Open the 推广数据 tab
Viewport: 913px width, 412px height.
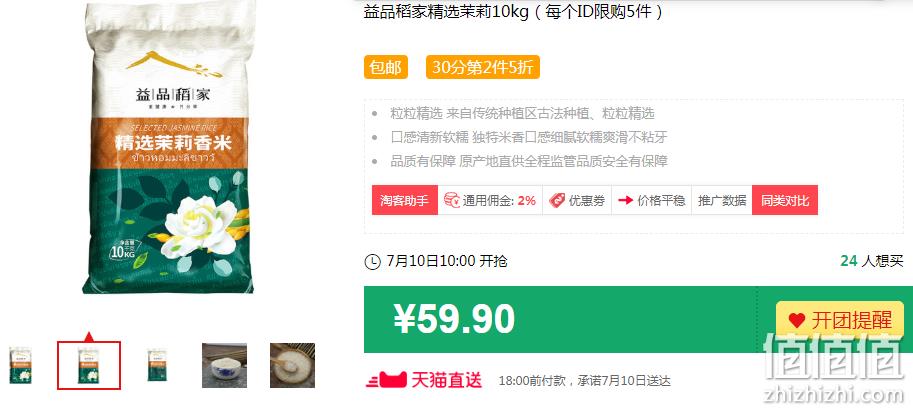[722, 200]
